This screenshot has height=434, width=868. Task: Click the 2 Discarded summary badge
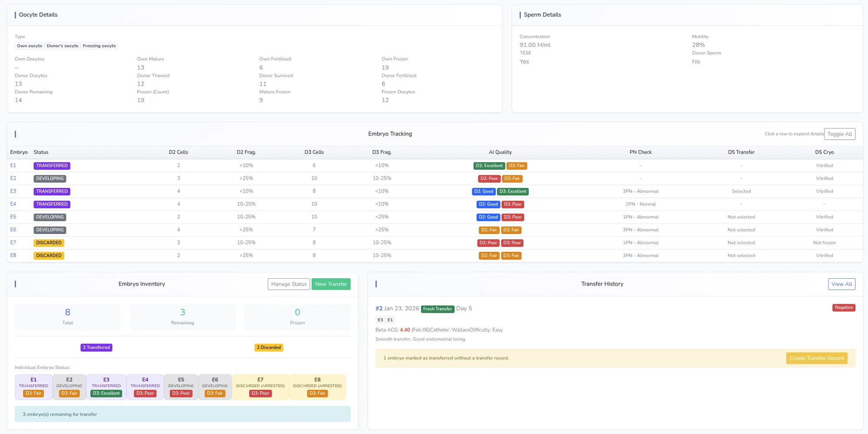269,348
